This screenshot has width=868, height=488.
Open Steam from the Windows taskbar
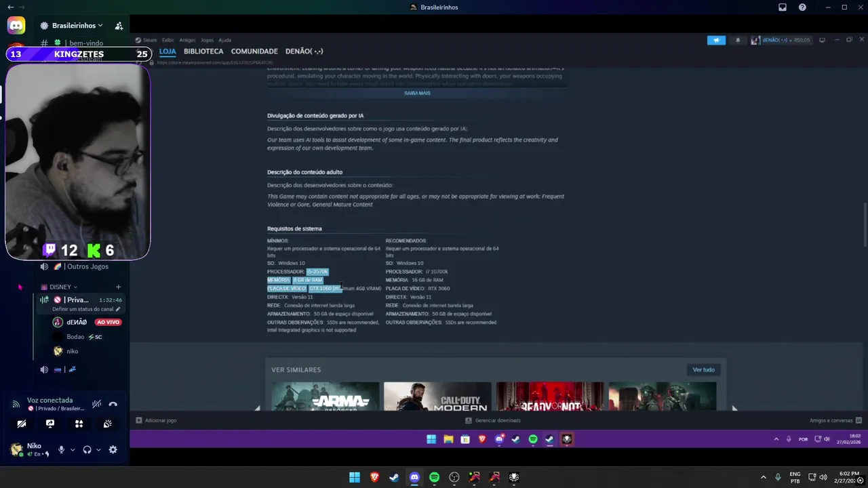click(394, 477)
